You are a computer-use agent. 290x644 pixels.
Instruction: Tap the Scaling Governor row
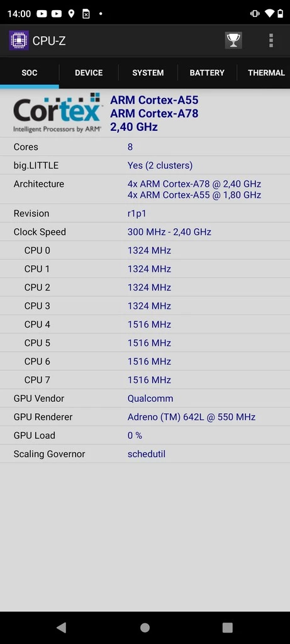(145, 454)
